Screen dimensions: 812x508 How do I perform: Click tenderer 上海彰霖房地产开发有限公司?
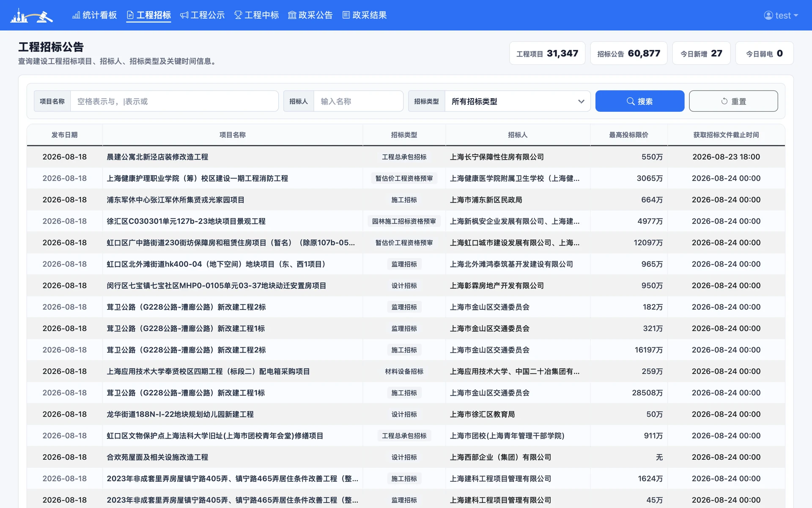497,286
